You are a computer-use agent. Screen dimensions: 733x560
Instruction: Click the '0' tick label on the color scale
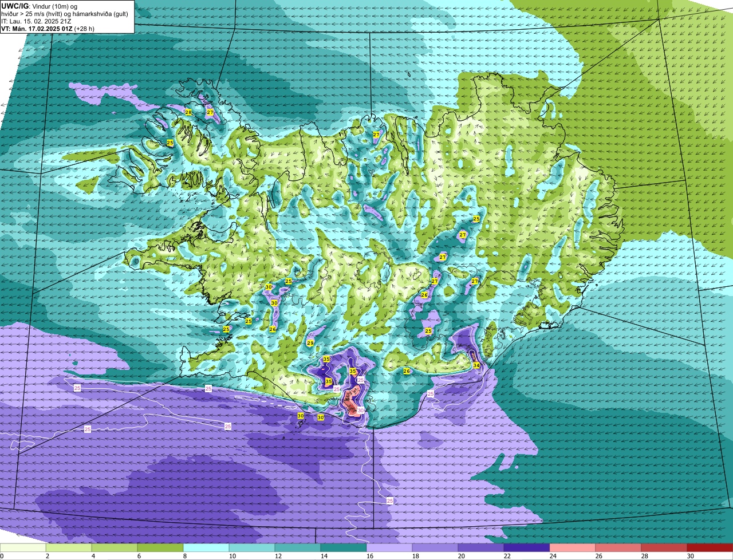tap(2, 556)
